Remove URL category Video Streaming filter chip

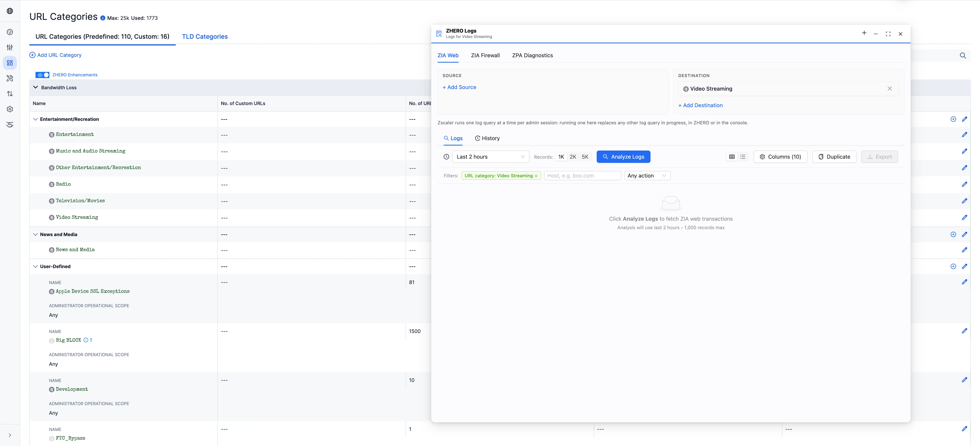(x=536, y=176)
